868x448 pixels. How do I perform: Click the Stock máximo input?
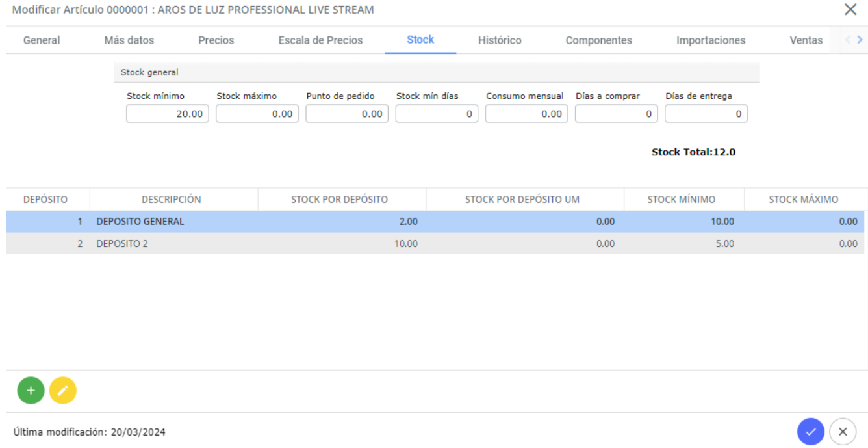257,114
